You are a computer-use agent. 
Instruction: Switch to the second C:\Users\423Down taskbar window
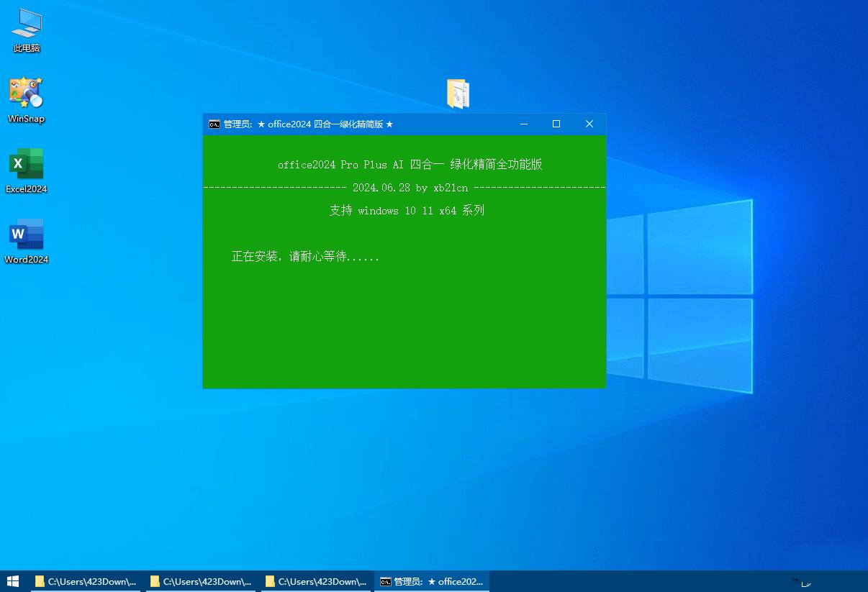[x=201, y=581]
